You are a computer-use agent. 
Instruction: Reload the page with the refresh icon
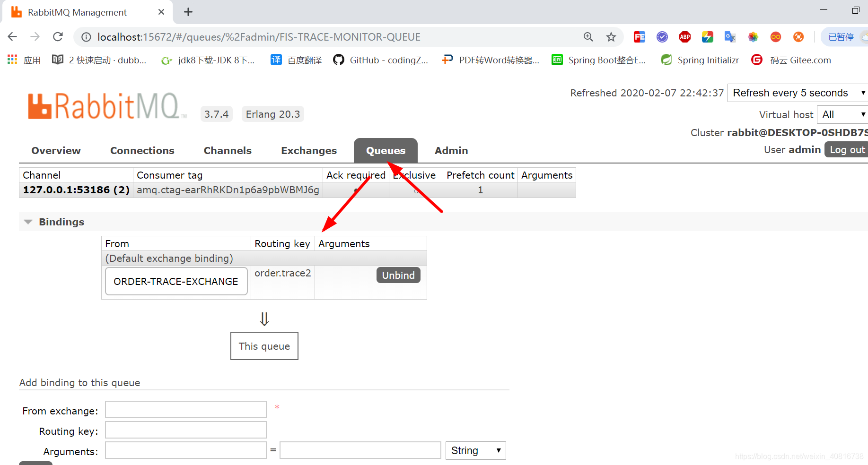[x=58, y=37]
